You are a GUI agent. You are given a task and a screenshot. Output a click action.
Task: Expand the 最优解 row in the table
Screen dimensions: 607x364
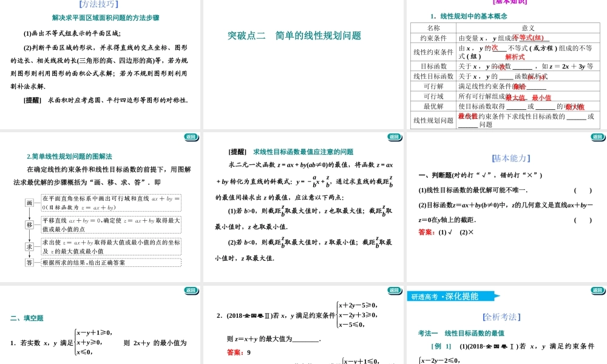coord(433,107)
